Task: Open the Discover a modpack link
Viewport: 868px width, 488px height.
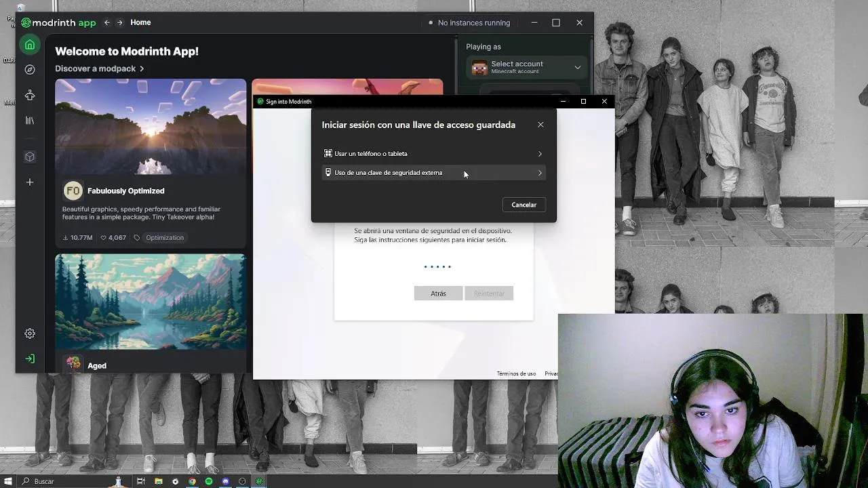Action: (x=100, y=68)
